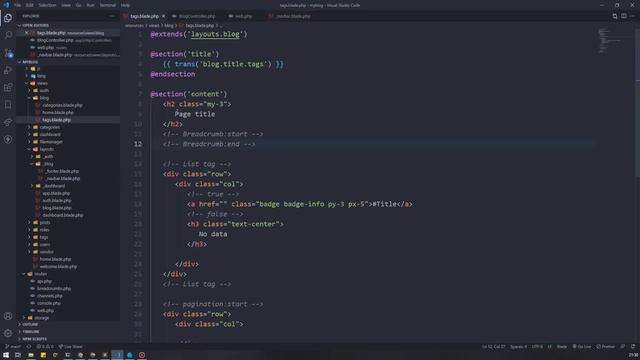Open the errors and warnings count in status bar
The width and height of the screenshot is (640, 360).
click(45, 347)
